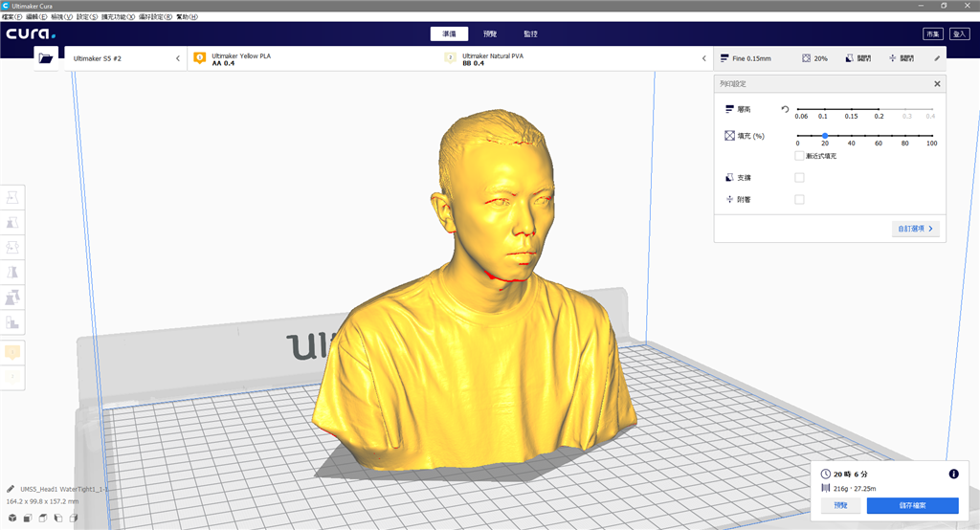
Task: Click the blue 儲存檔案 save file button
Action: point(911,506)
